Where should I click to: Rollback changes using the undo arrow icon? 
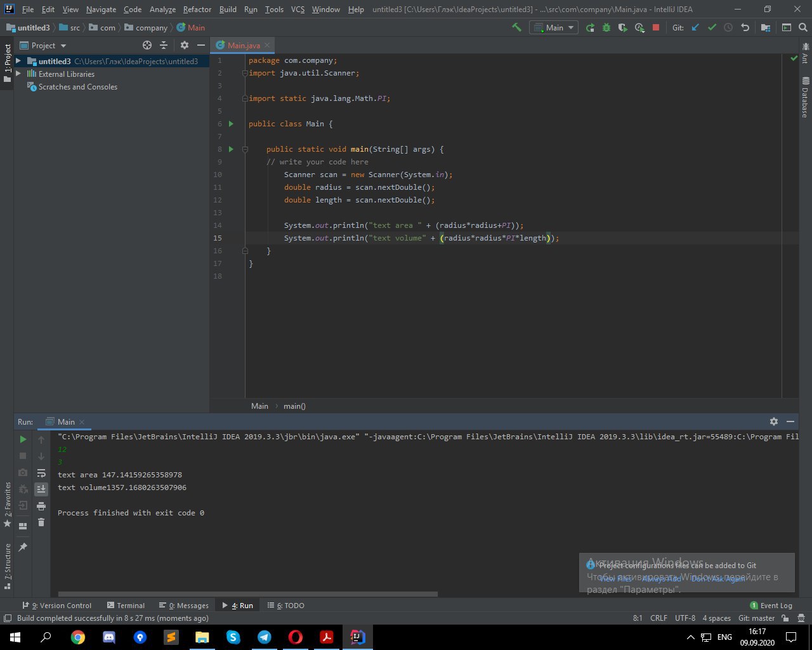(x=745, y=27)
